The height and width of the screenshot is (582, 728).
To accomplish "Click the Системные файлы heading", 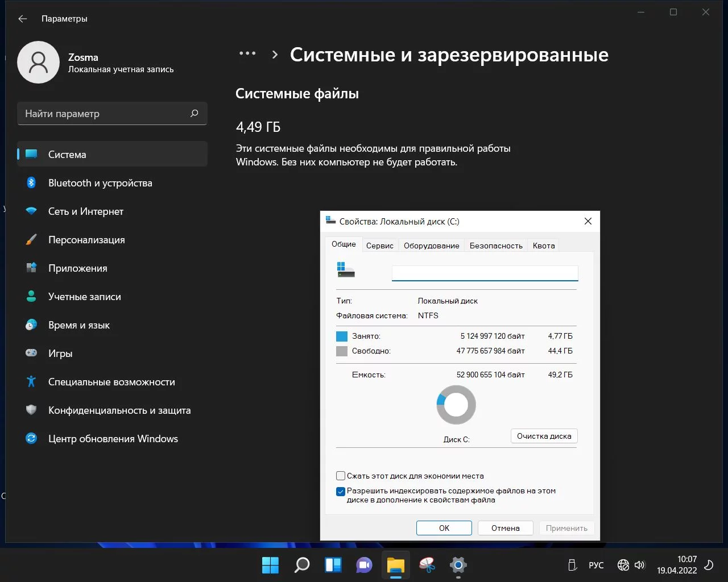I will 297,94.
